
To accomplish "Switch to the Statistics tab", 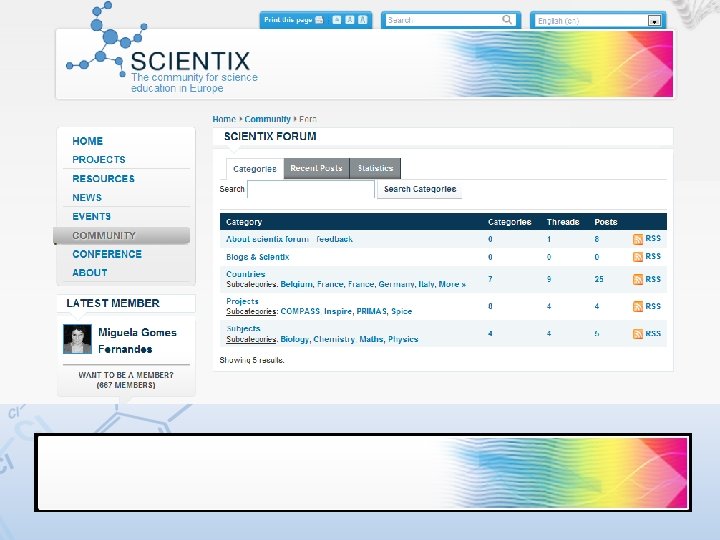I will pyautogui.click(x=375, y=168).
